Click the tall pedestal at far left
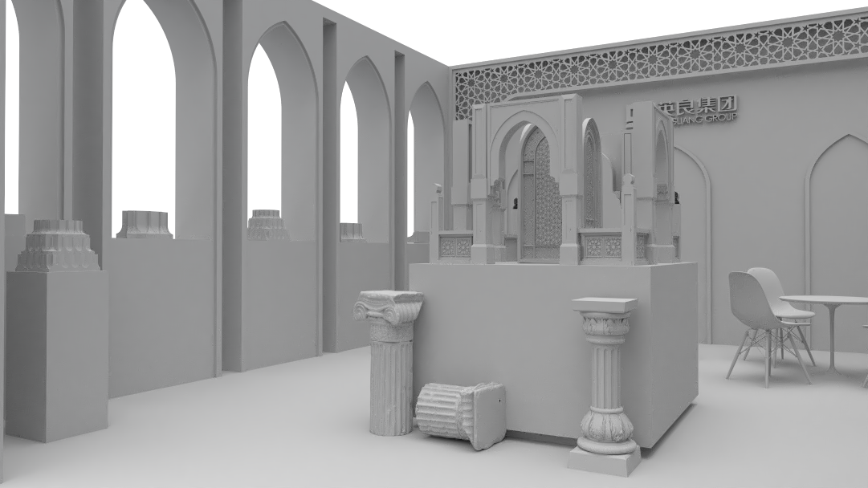The width and height of the screenshot is (868, 488). click(57, 353)
